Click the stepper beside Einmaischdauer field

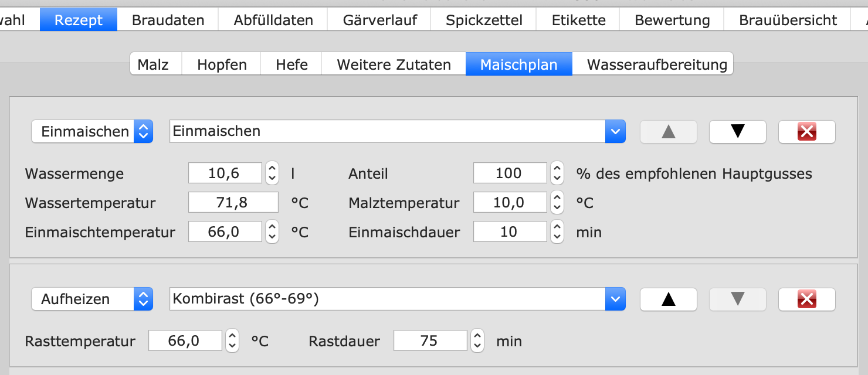[x=557, y=232]
